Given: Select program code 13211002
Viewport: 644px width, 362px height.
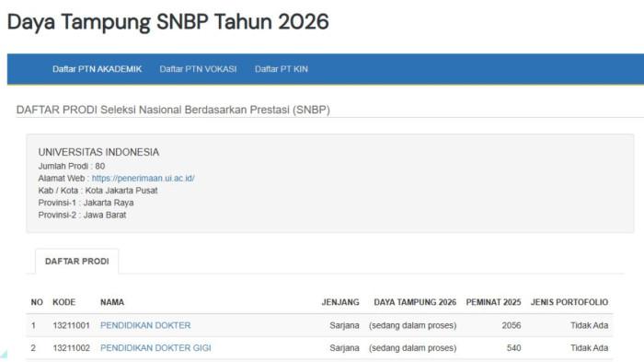Looking at the screenshot, I should click(x=71, y=348).
